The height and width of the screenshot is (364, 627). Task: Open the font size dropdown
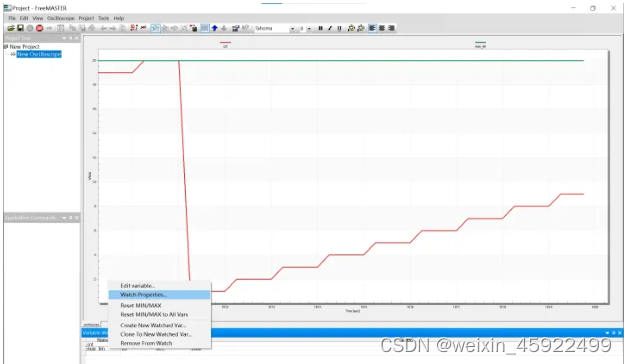tap(309, 28)
